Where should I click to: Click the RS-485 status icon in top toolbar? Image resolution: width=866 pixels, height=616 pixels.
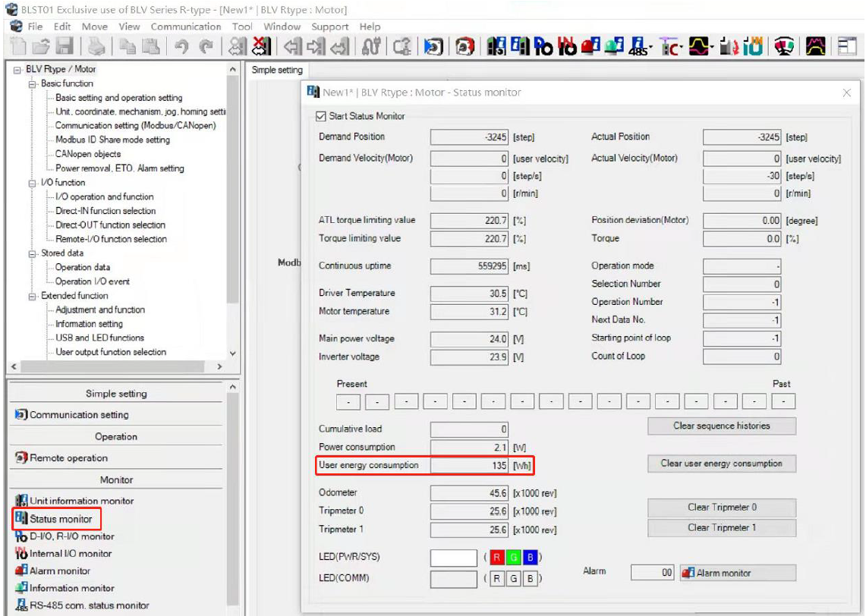pos(639,47)
